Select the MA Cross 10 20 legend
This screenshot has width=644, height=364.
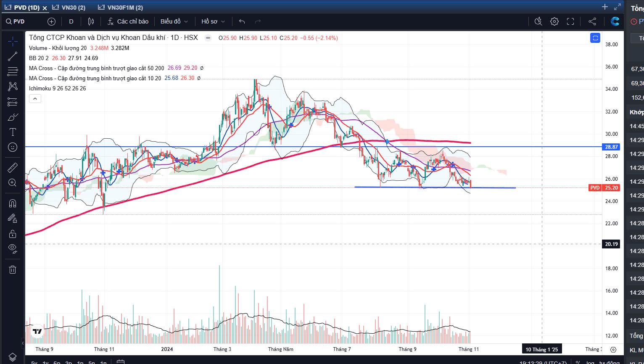click(x=95, y=78)
